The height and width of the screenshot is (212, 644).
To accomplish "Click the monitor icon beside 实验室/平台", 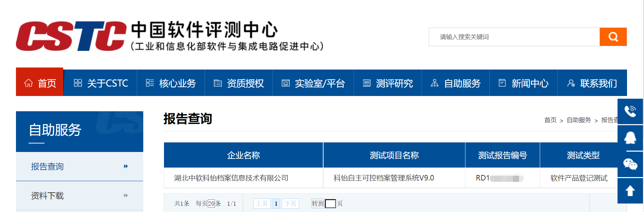I will [286, 83].
